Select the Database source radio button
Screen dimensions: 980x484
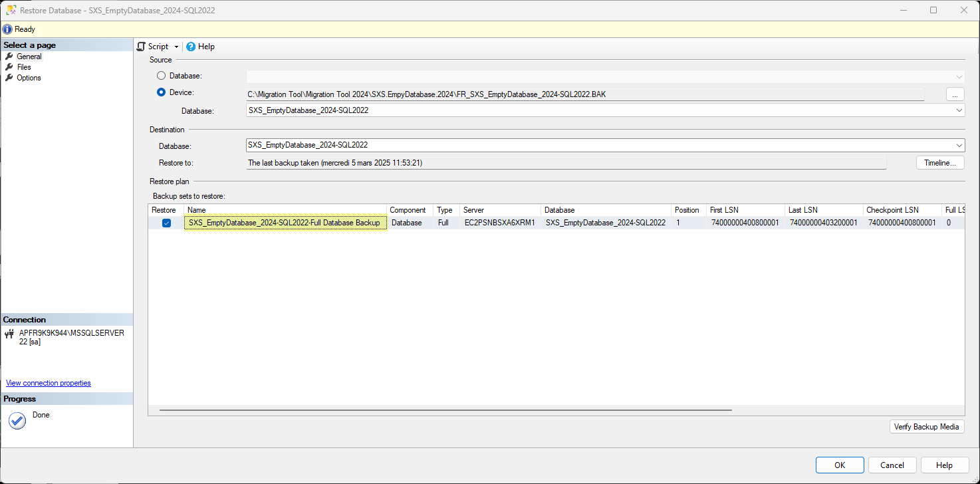click(161, 76)
